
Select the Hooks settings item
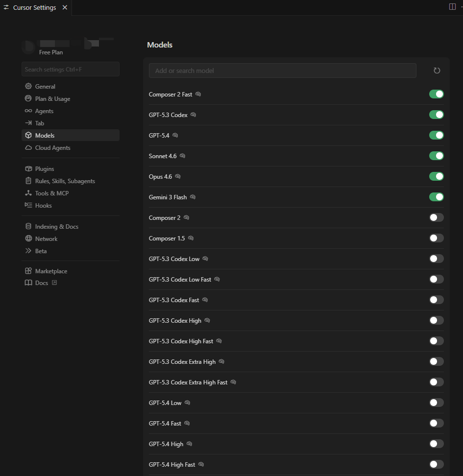(71, 206)
